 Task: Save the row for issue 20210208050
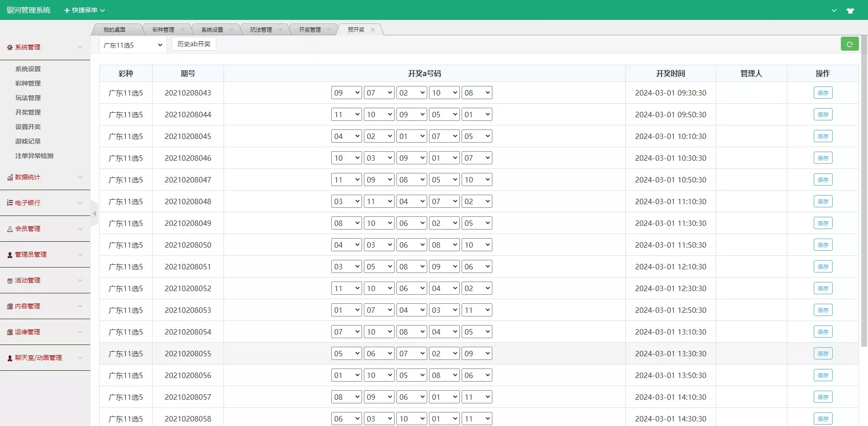822,245
